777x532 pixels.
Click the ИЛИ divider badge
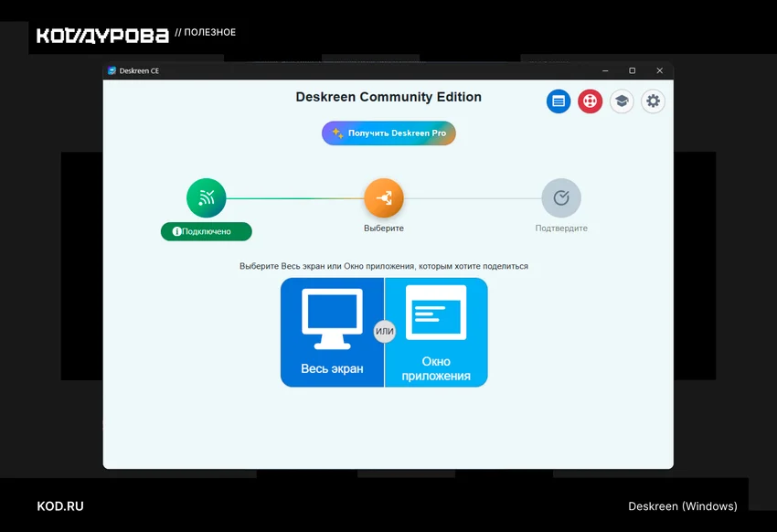coord(385,332)
